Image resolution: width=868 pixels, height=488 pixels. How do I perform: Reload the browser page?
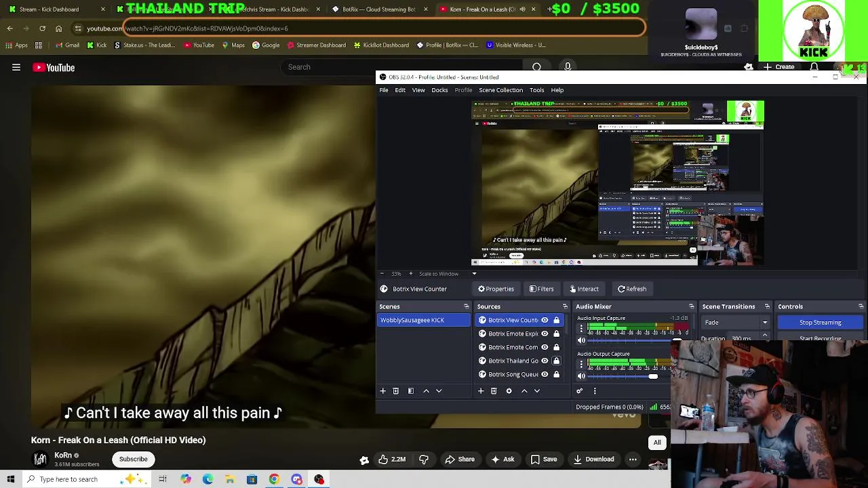[42, 28]
